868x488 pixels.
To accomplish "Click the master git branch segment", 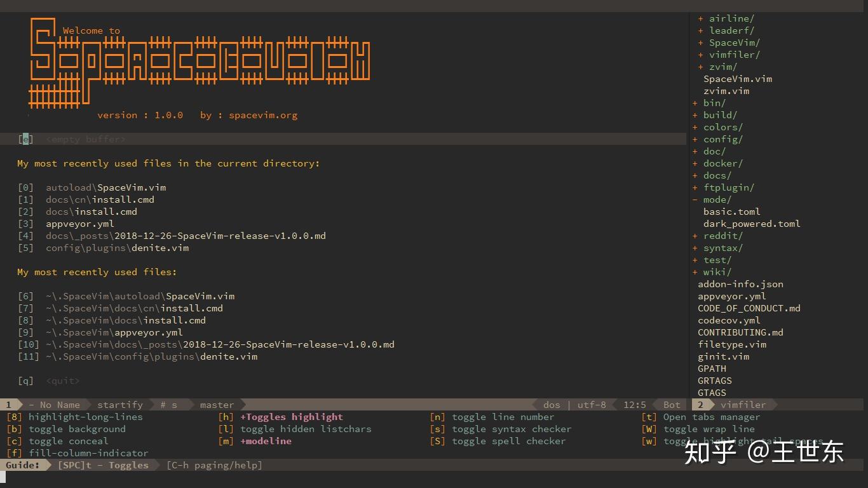I will click(x=216, y=404).
